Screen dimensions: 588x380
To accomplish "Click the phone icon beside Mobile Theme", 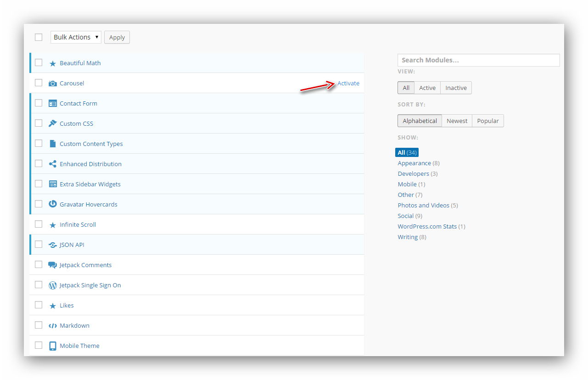I will 53,346.
